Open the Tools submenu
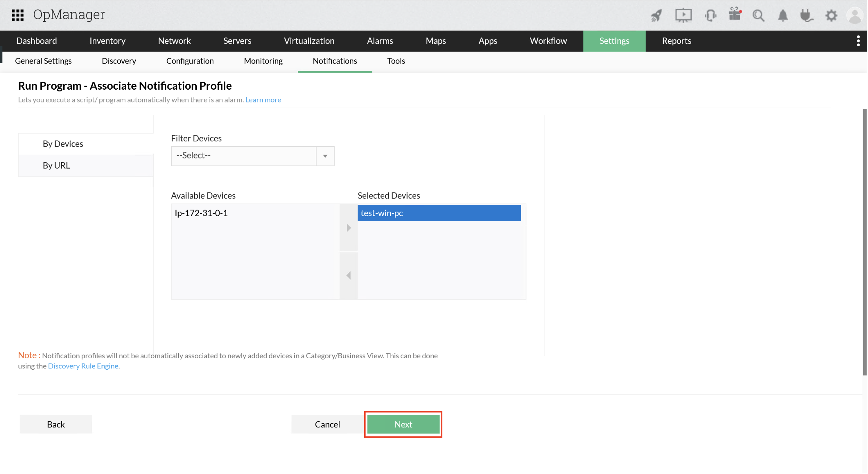Screen dimensions: 868x474 tap(396, 61)
